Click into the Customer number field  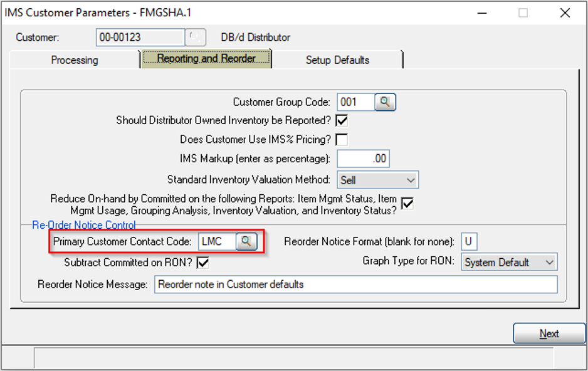pos(140,37)
